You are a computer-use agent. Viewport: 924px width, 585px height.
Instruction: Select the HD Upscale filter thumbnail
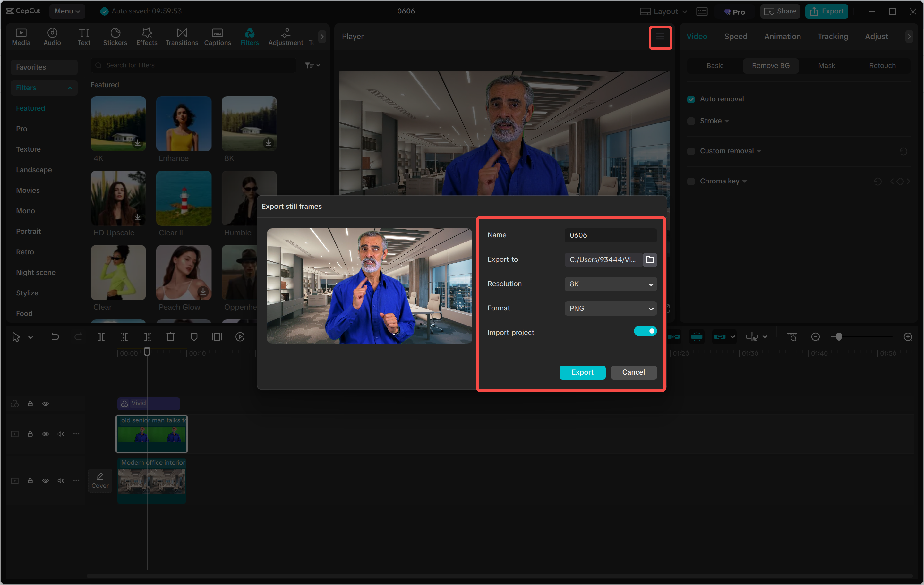tap(118, 198)
